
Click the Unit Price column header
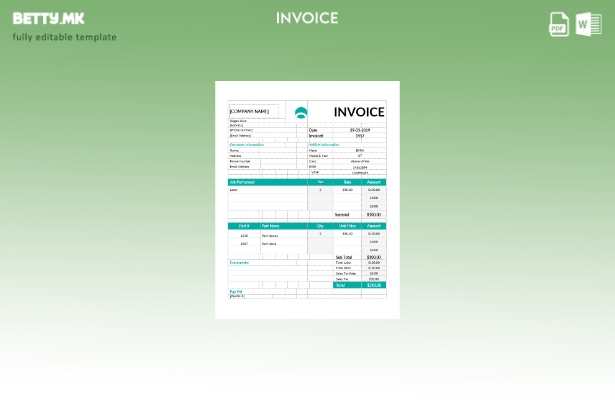click(x=347, y=226)
